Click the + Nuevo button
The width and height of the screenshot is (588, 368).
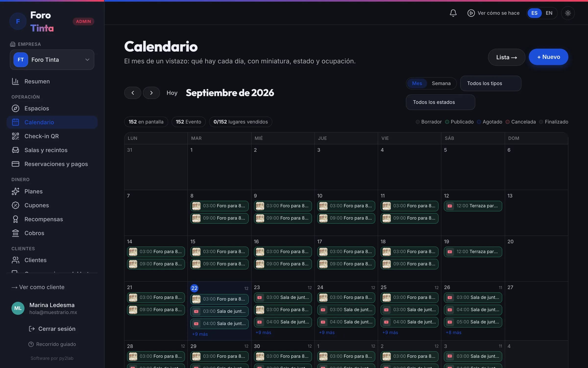coord(548,57)
